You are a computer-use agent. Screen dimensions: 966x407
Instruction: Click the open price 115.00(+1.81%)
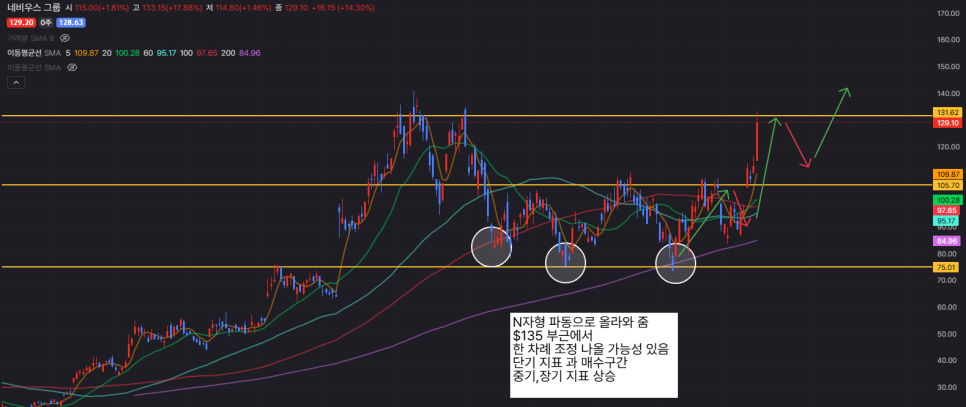tap(101, 8)
